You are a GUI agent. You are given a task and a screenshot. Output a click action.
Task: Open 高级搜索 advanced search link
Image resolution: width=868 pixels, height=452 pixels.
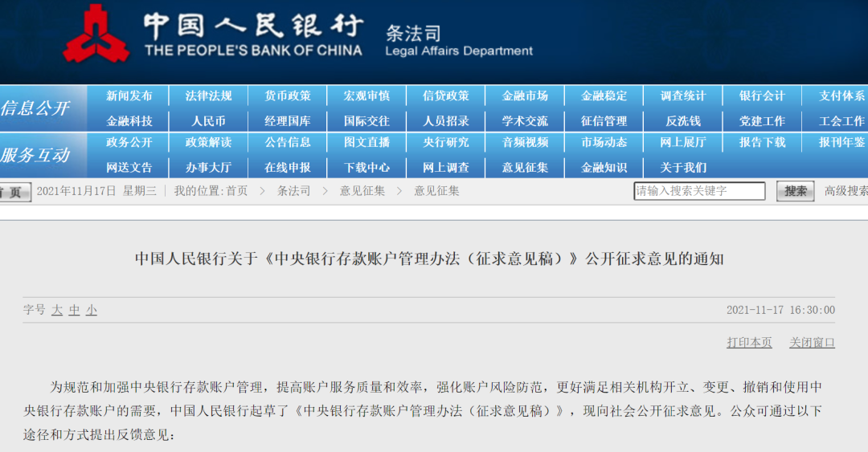click(x=845, y=191)
